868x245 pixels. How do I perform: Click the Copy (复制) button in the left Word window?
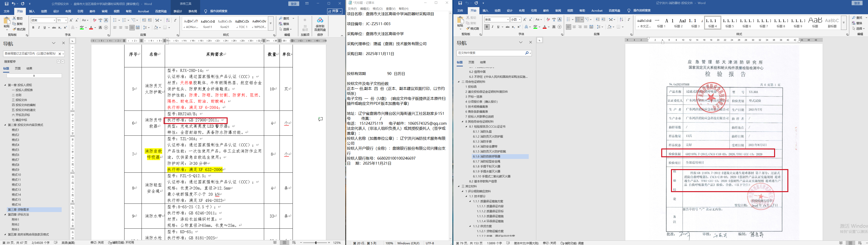click(x=18, y=24)
